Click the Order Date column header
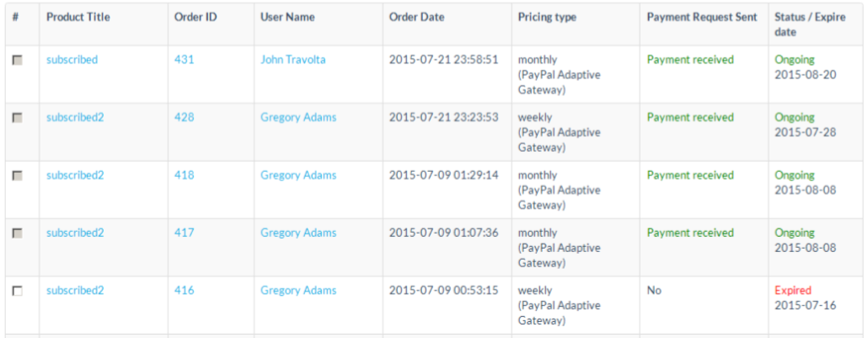Viewport: 868px width, 338px height. [416, 18]
